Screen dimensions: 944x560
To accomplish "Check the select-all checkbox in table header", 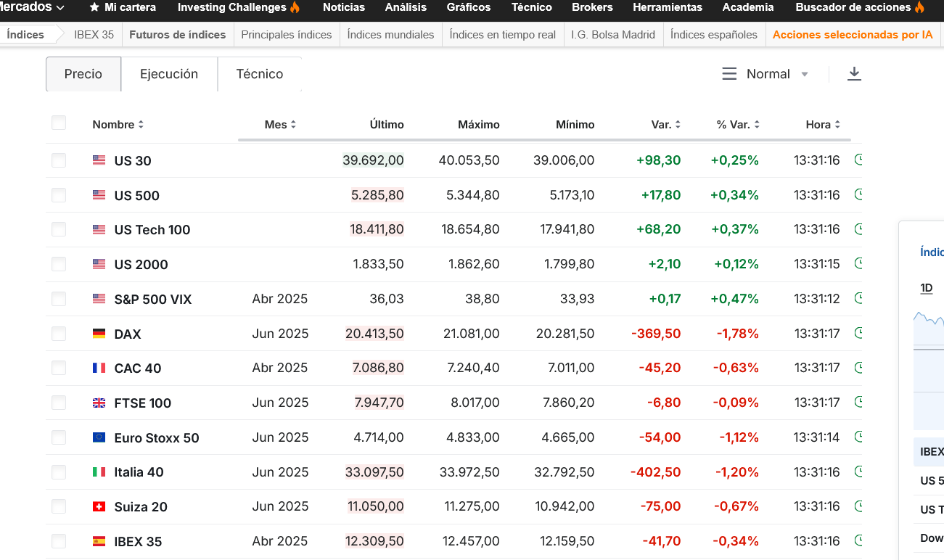I will [59, 123].
